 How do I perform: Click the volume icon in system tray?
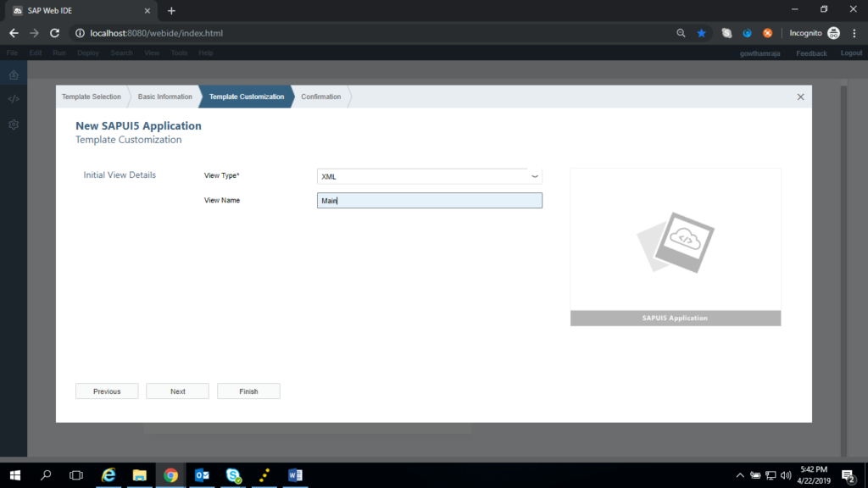pyautogui.click(x=786, y=475)
